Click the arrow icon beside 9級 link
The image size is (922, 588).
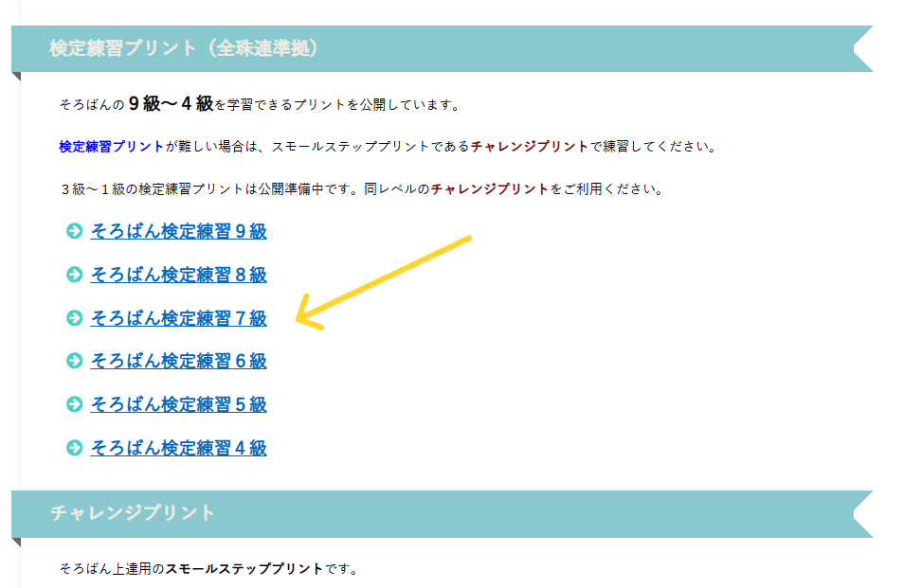[x=75, y=231]
